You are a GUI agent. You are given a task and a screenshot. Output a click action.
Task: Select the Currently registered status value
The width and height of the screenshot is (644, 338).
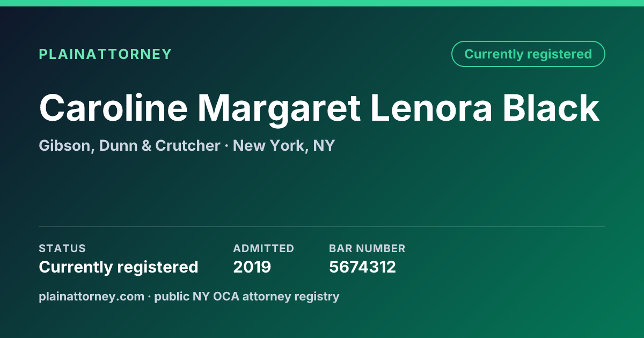(119, 267)
